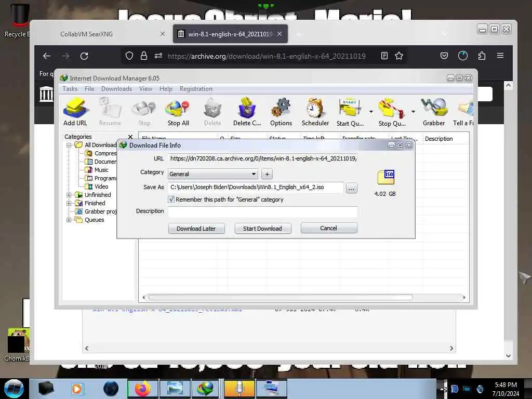Click the microphone taskbar icon
The height and width of the screenshot is (399, 532).
click(239, 389)
